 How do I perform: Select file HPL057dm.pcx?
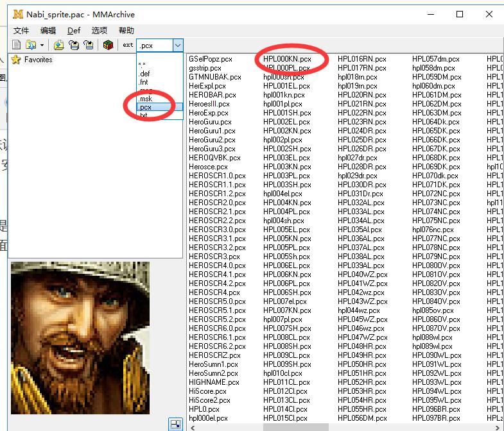(x=436, y=59)
